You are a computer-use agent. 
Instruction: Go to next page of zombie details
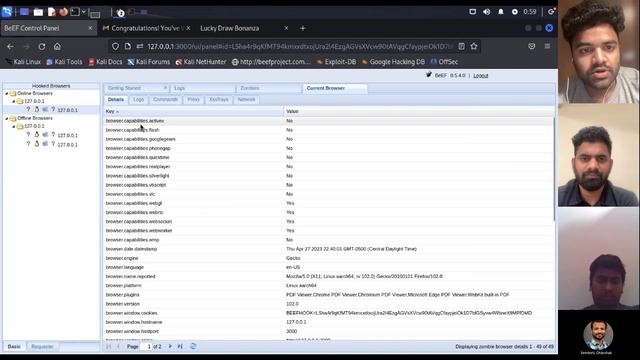170,346
